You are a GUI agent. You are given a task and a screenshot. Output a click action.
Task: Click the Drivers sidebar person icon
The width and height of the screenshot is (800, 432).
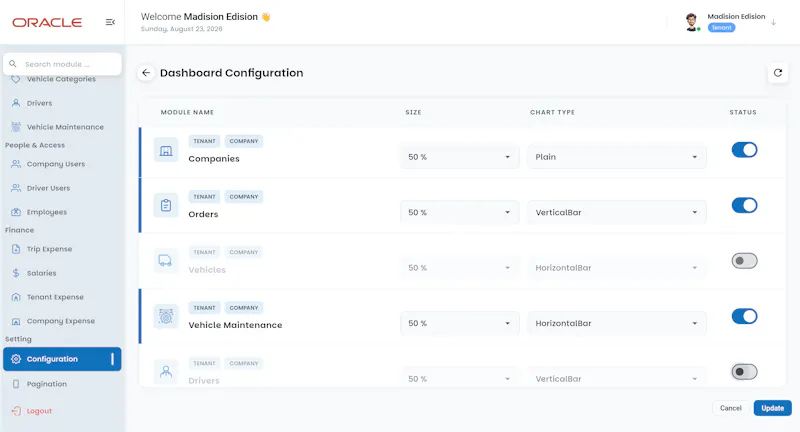pyautogui.click(x=16, y=103)
